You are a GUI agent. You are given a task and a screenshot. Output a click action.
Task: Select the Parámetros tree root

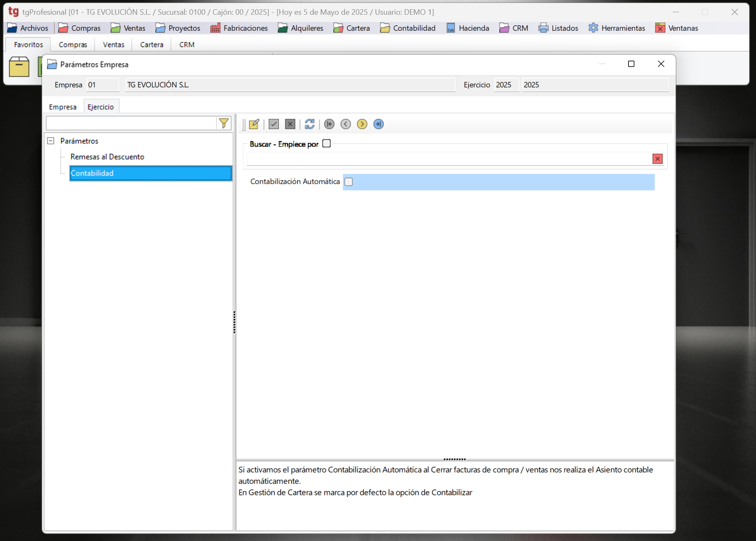[x=79, y=141]
